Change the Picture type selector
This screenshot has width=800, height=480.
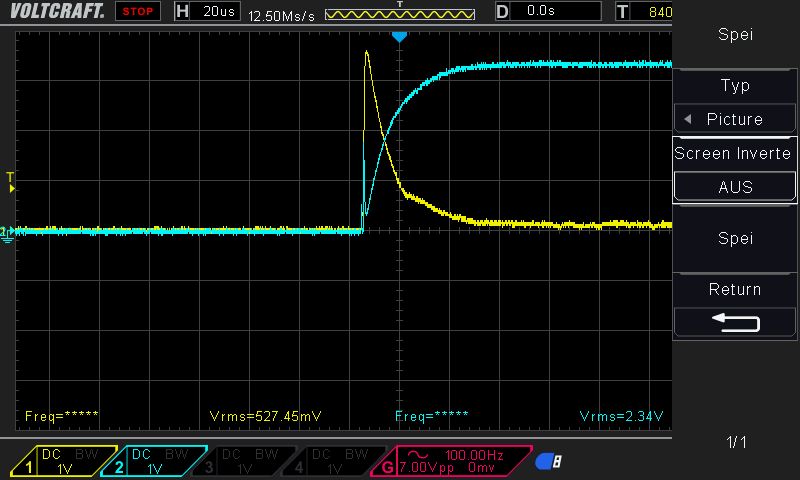[x=735, y=119]
